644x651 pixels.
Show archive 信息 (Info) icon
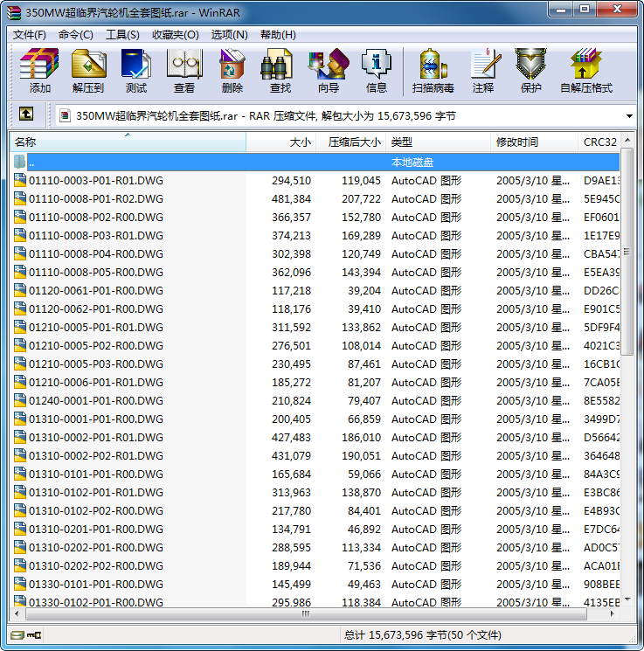pos(376,71)
